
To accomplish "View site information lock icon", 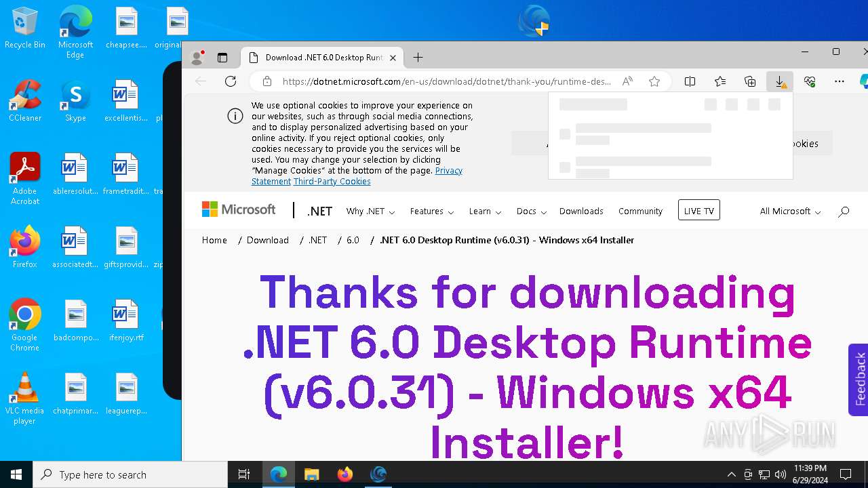I will pos(267,81).
